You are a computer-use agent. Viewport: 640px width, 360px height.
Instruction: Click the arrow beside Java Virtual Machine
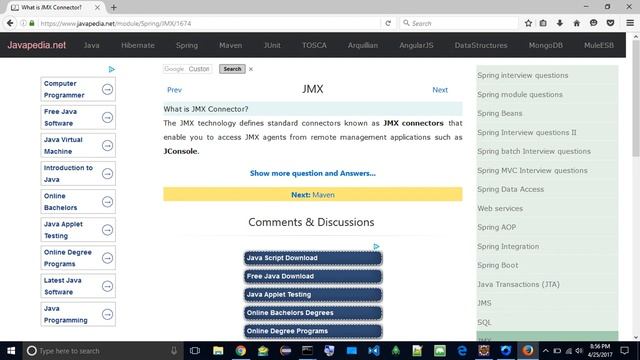coord(107,145)
